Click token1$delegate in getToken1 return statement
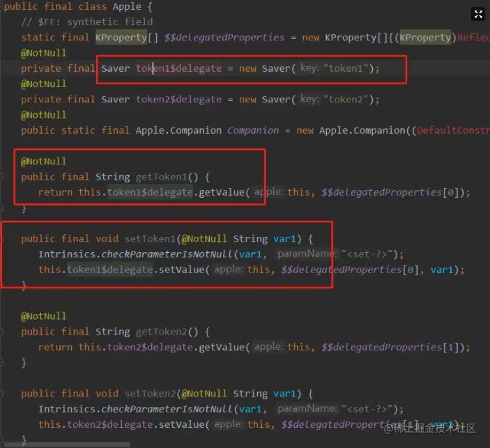Screen dimensions: 490x448 point(150,192)
